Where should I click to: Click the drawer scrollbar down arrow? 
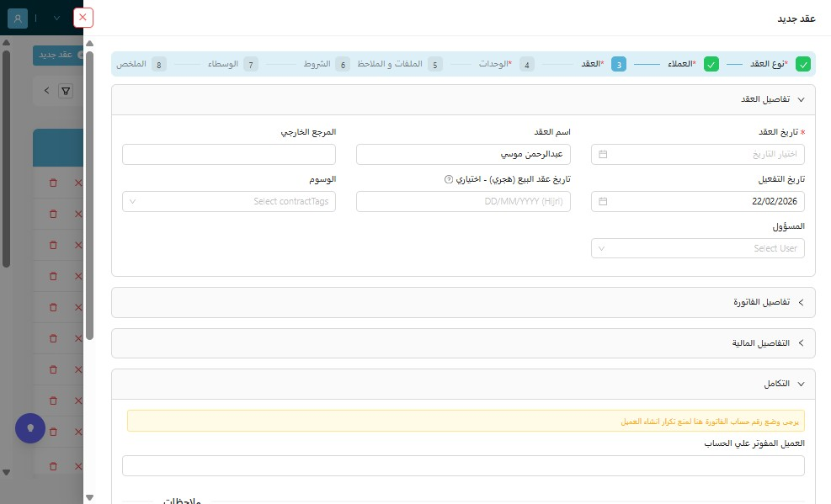point(89,497)
